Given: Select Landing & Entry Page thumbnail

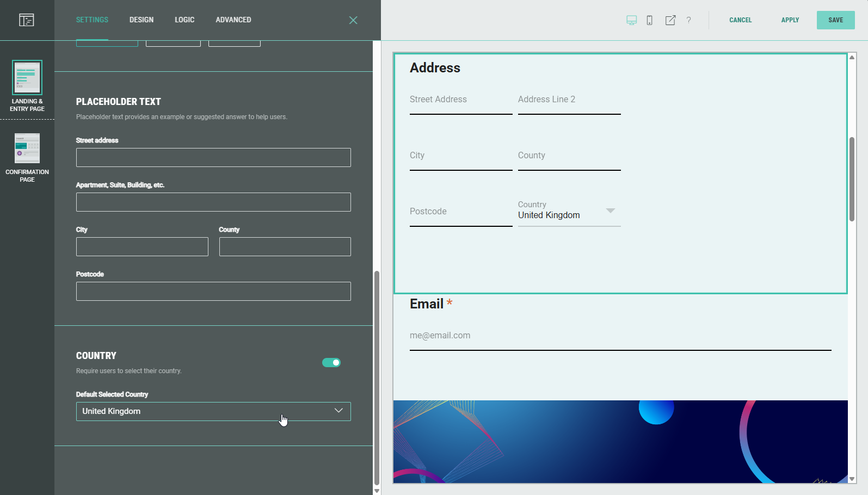Looking at the screenshot, I should [x=27, y=78].
